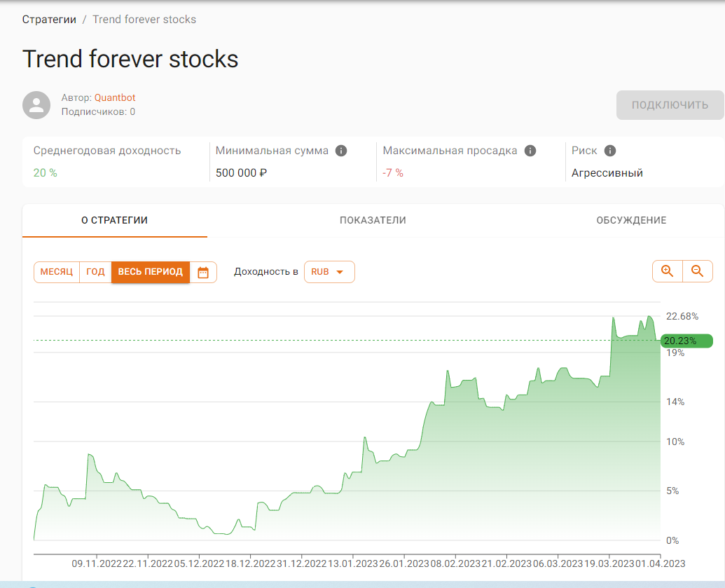Click the 06.03.2023 date label

coord(558,564)
